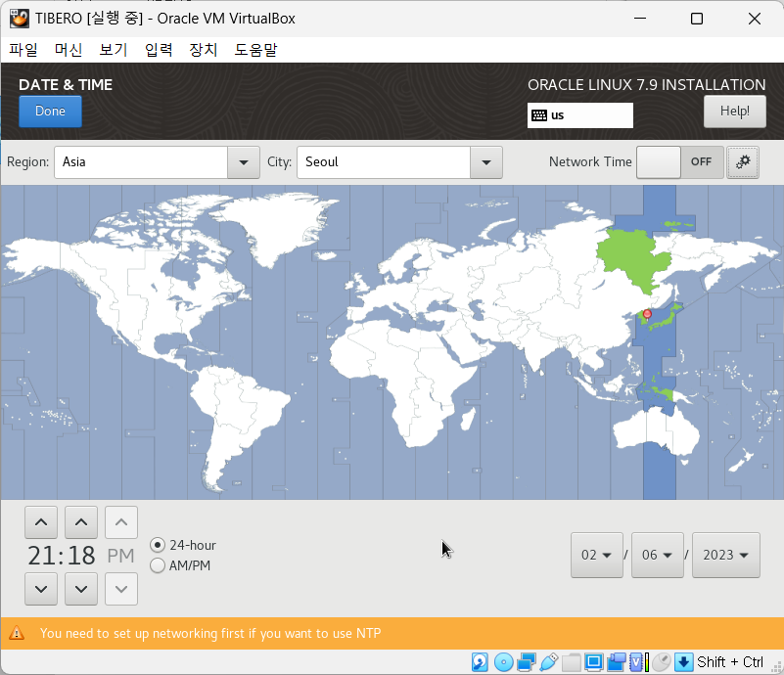The image size is (784, 675).
Task: Open the year dropdown showing 2023
Action: click(726, 555)
